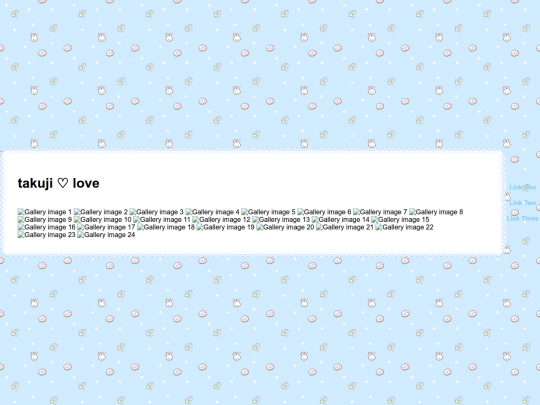Open Gallery image 3 thumbnail
Viewport: 540px width, 405px height.
click(156, 212)
